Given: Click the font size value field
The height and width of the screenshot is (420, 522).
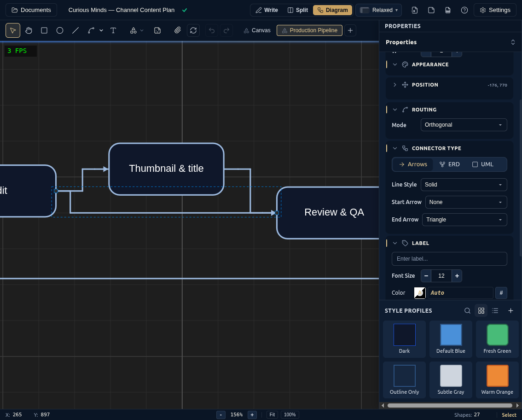Looking at the screenshot, I should [441, 276].
